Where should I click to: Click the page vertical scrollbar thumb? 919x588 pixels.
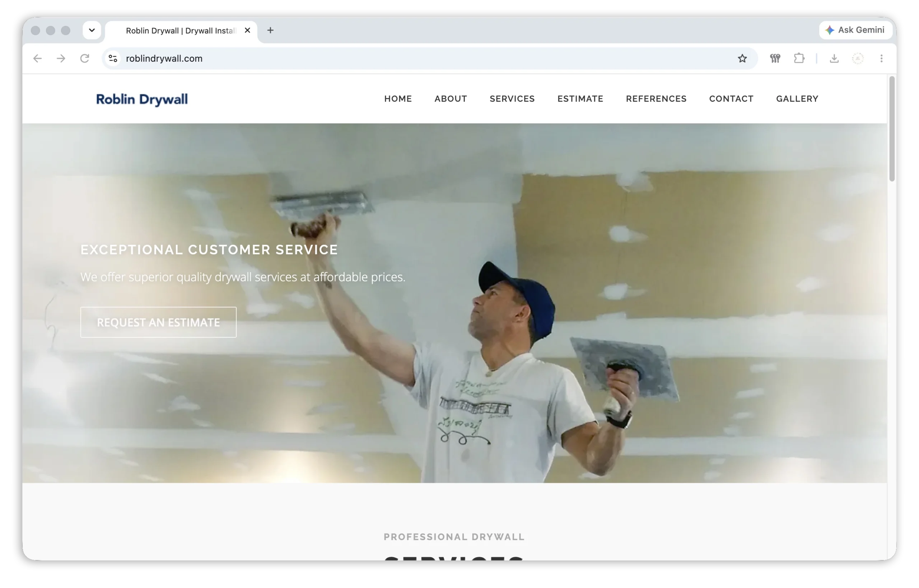[x=891, y=129]
